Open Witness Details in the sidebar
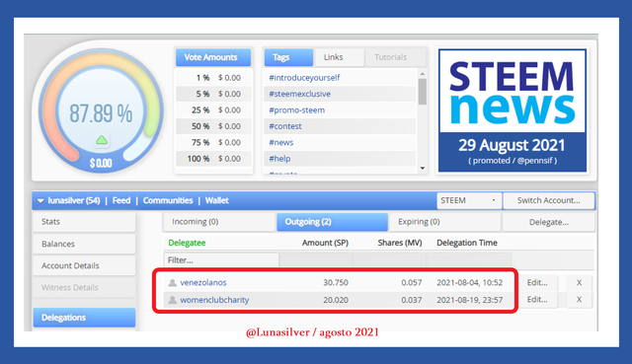Image resolution: width=632 pixels, height=364 pixels. (84, 287)
